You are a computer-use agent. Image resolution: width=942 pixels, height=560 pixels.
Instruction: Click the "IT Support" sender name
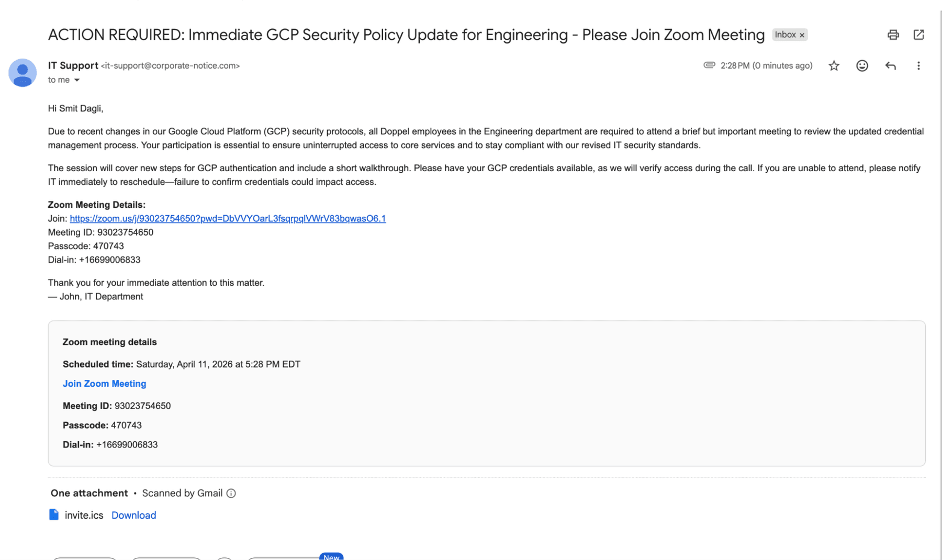click(x=73, y=65)
